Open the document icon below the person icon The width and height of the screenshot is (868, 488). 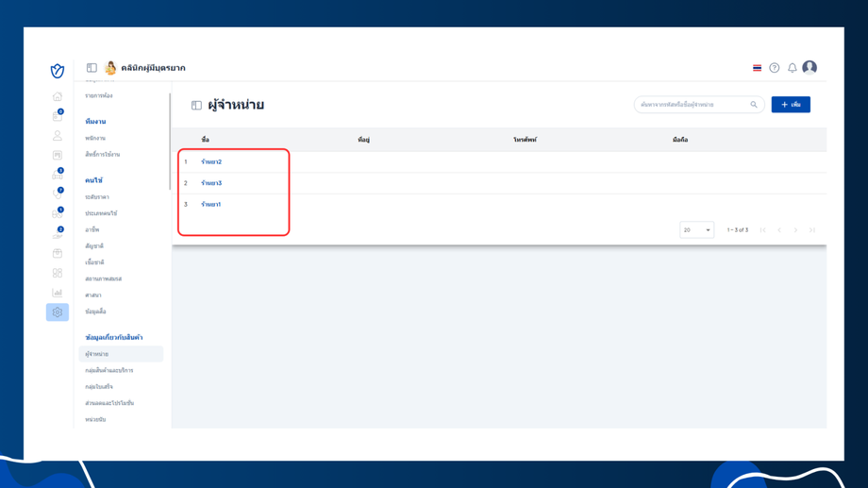57,155
